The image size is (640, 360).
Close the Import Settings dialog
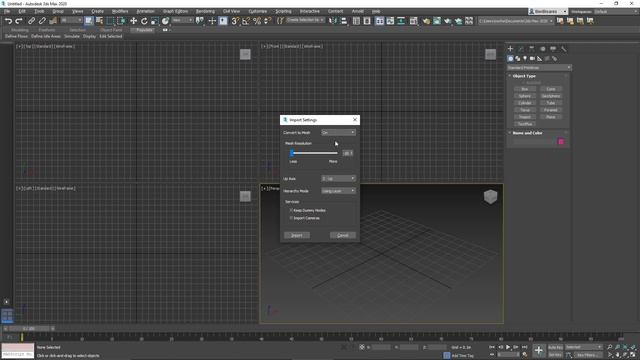pos(355,120)
